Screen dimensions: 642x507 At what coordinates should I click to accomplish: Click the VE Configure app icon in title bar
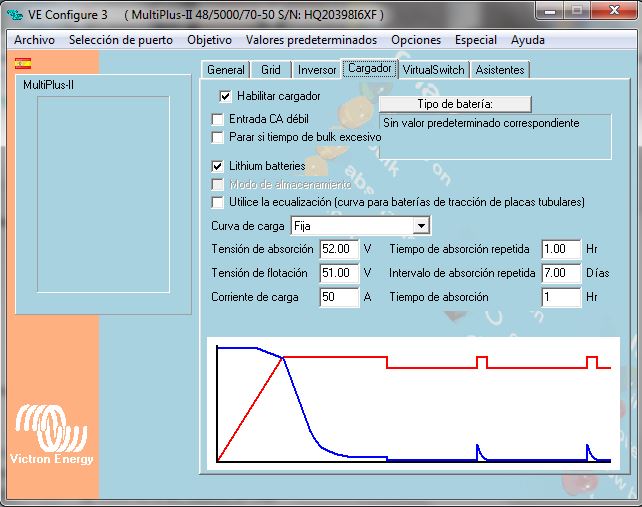[x=14, y=15]
